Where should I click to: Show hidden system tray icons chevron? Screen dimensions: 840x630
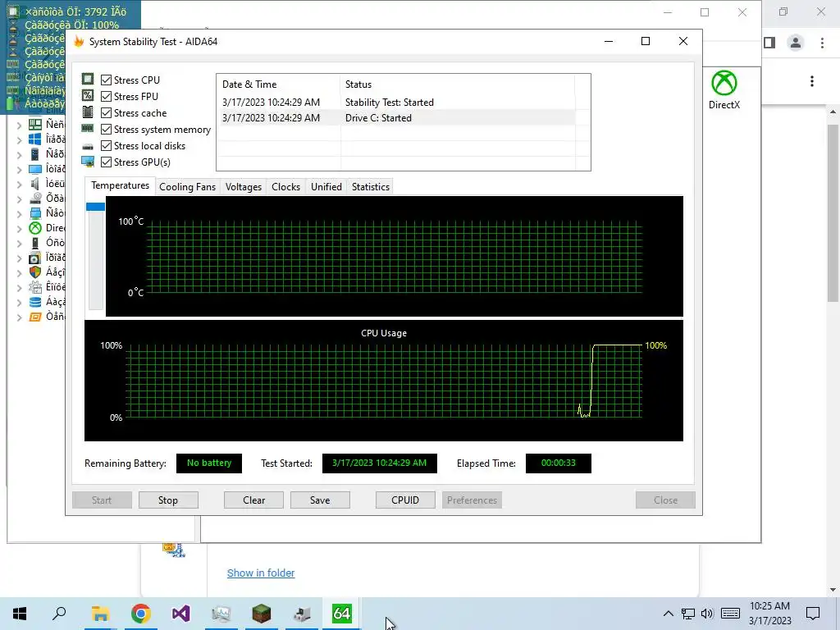point(668,614)
